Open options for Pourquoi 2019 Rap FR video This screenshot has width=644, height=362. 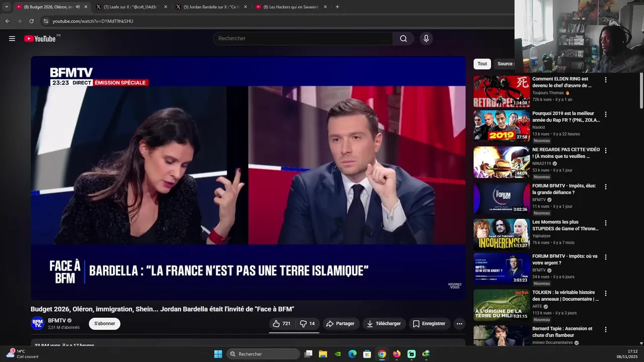(x=605, y=114)
